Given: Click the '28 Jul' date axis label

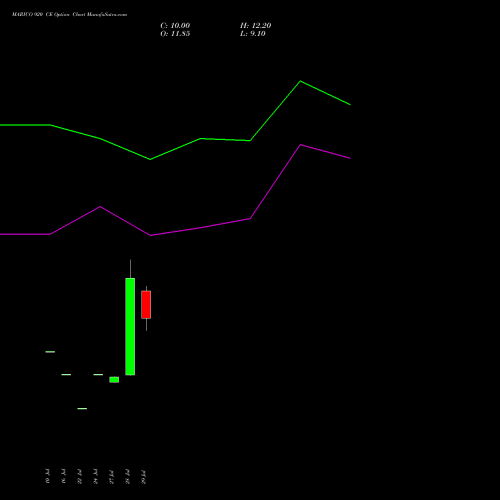Looking at the screenshot, I should pos(128,477).
